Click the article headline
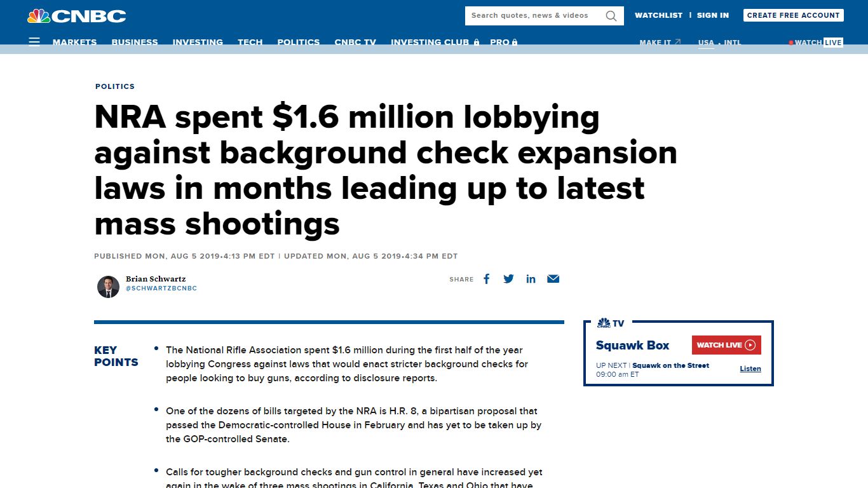Image resolution: width=868 pixels, height=488 pixels. (386, 170)
